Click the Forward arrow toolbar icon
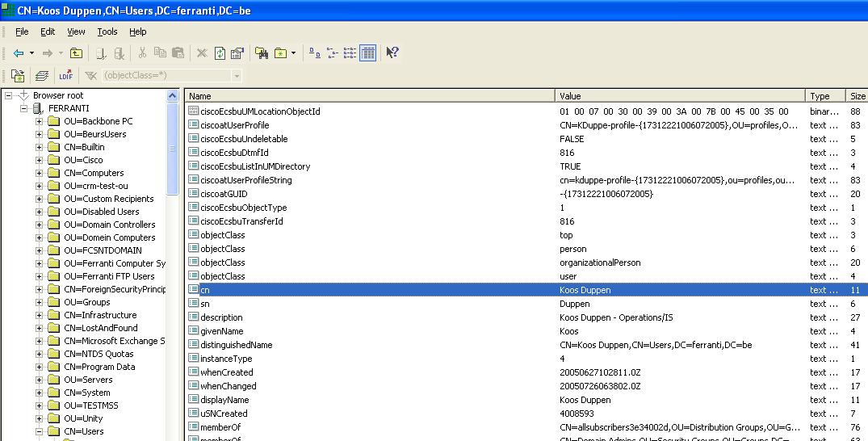Viewport: 868px width, 441px height. click(x=48, y=53)
